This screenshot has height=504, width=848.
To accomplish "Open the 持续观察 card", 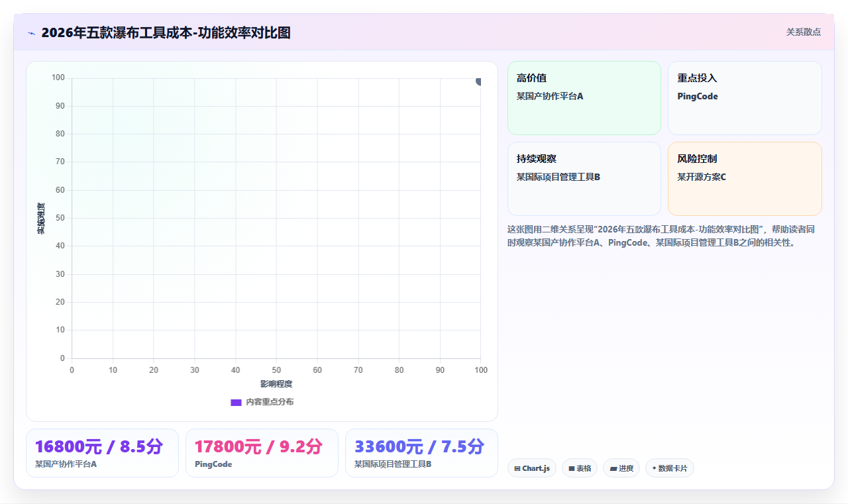I will [x=584, y=179].
